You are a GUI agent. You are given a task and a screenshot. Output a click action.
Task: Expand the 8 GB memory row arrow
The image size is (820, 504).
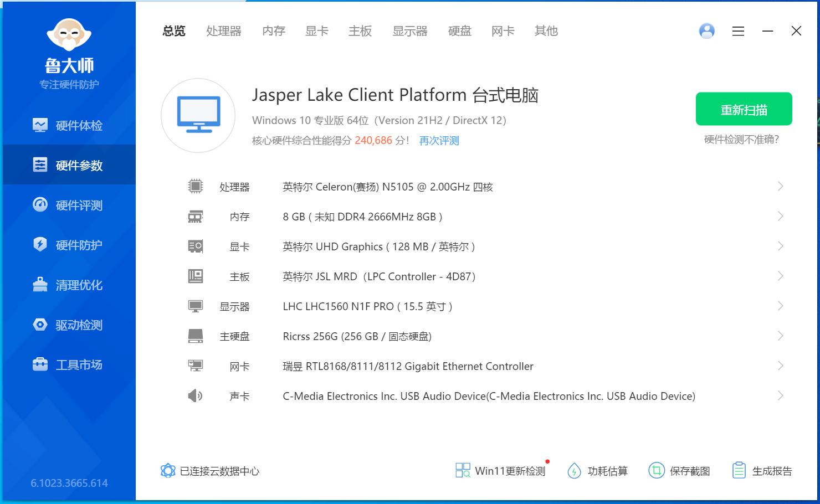tap(780, 217)
